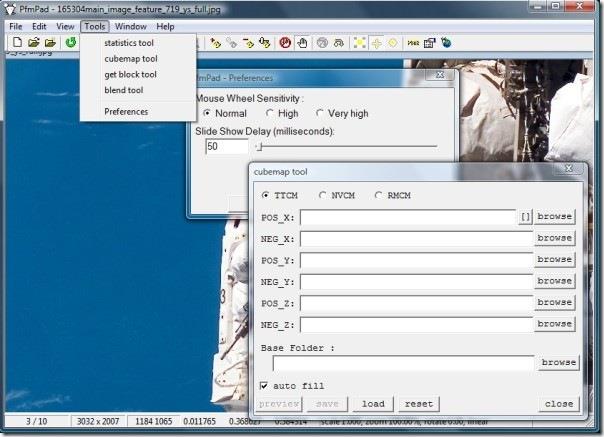Click the reset button

click(x=418, y=404)
